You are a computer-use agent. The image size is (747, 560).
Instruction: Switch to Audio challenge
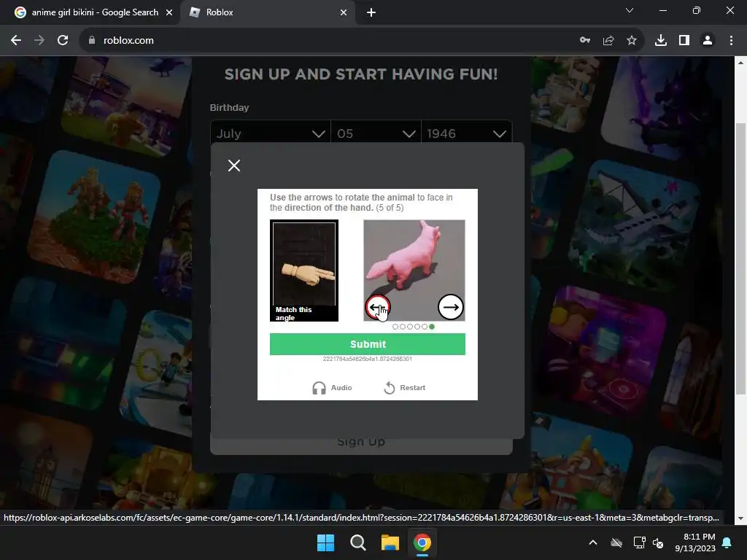coord(332,388)
